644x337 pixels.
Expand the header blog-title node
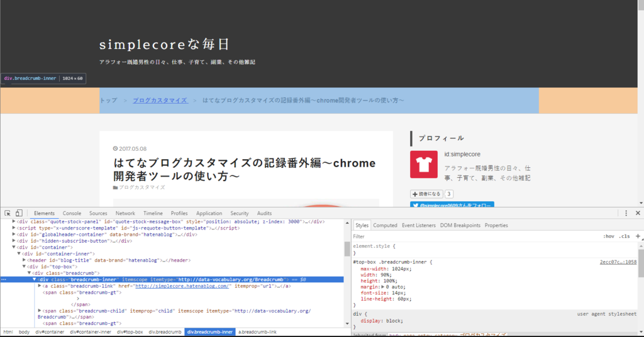pyautogui.click(x=24, y=260)
